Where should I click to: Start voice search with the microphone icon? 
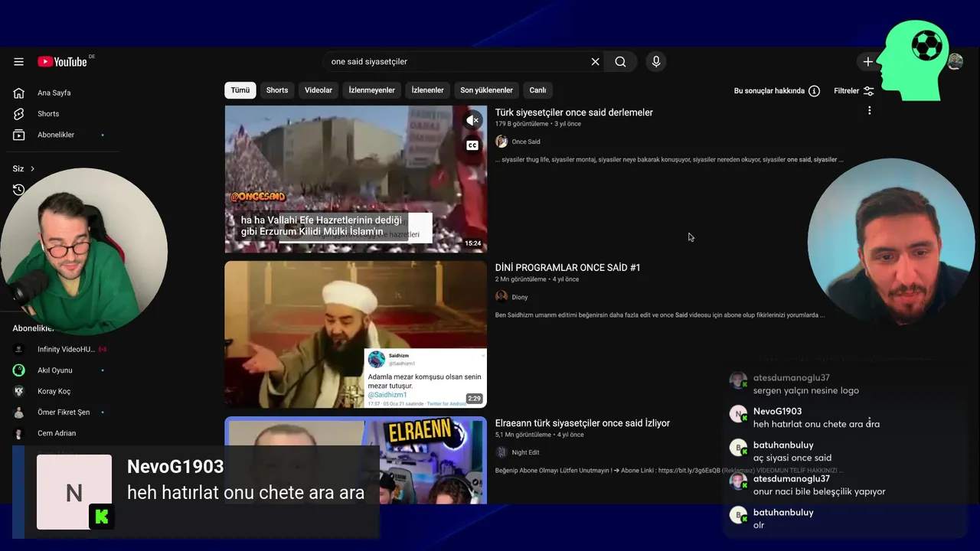(655, 62)
